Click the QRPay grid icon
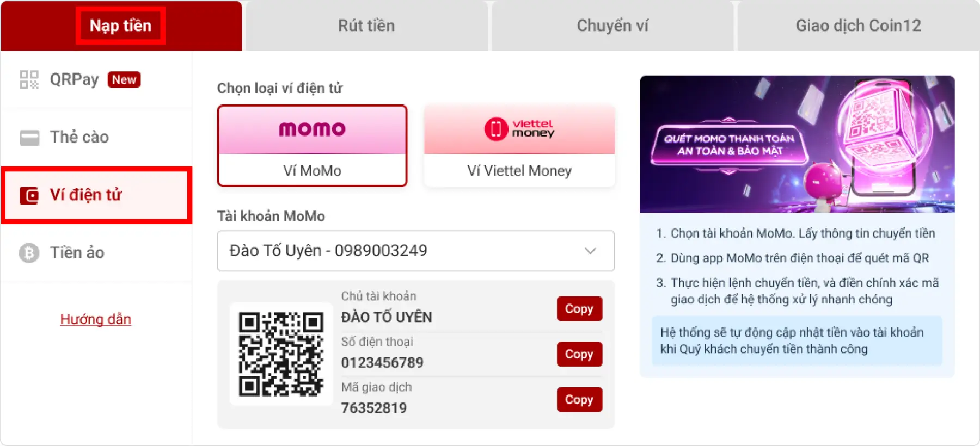 click(x=29, y=79)
